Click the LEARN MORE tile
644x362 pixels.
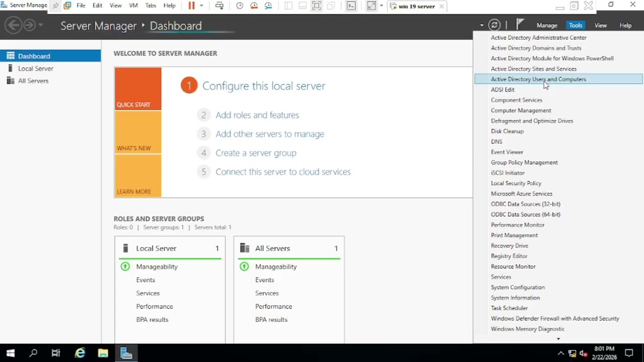pyautogui.click(x=138, y=175)
